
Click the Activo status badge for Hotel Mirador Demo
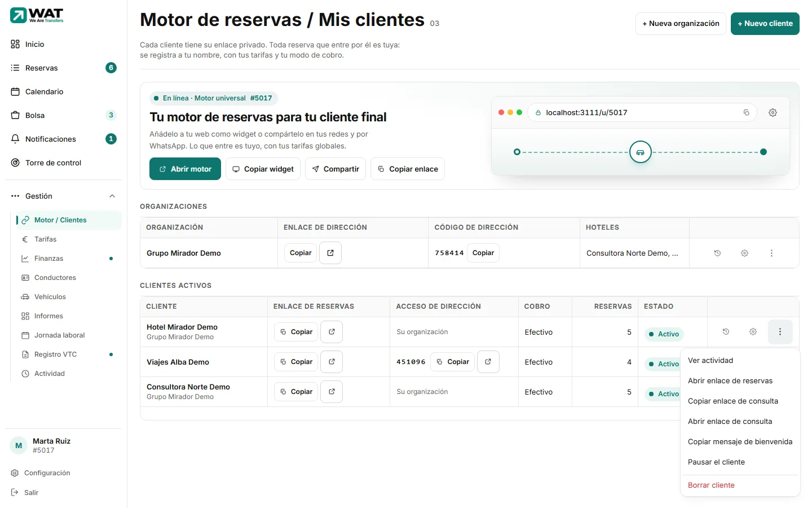coord(664,334)
